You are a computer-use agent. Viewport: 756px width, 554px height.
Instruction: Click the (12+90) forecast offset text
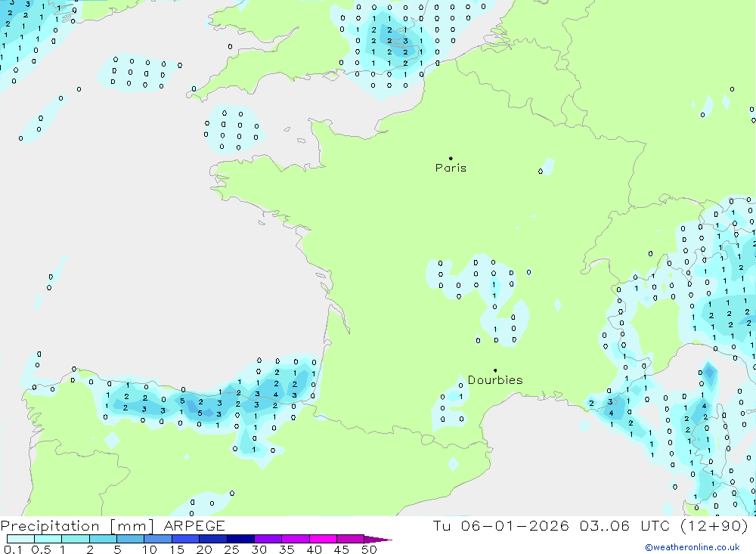pyautogui.click(x=714, y=525)
